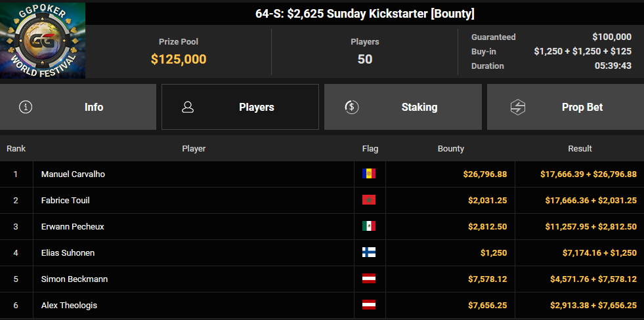Screen dimensions: 644x320
Task: Click Simon Beckmann's country flag
Action: [x=369, y=279]
